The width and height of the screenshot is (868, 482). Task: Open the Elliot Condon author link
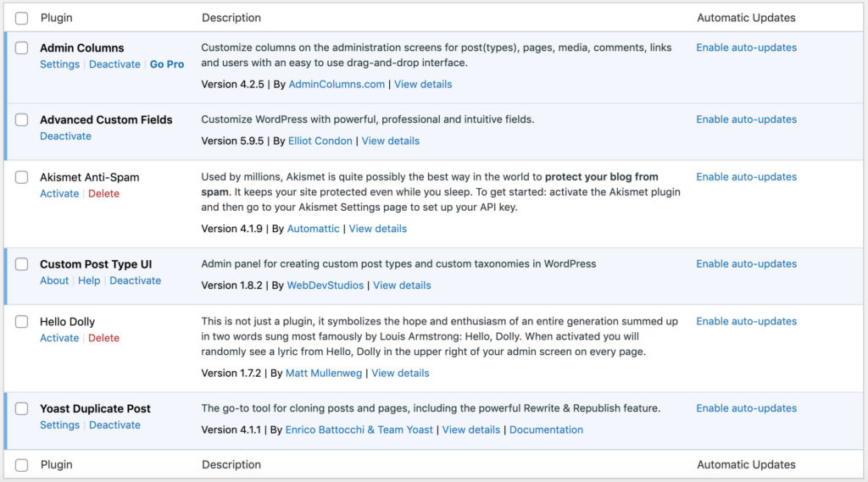[320, 141]
